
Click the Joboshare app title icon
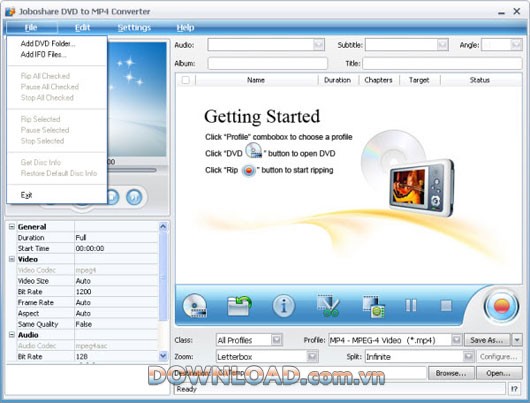(10, 11)
